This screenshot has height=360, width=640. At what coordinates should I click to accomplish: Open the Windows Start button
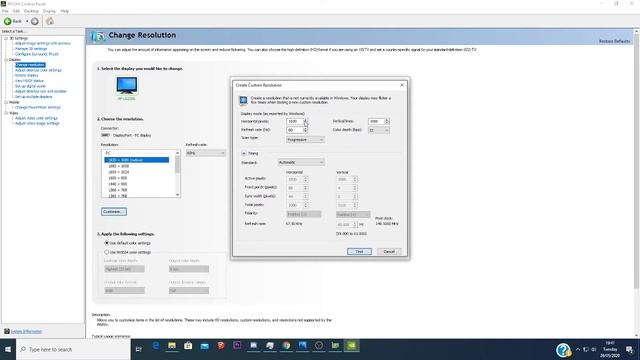[x=8, y=349]
